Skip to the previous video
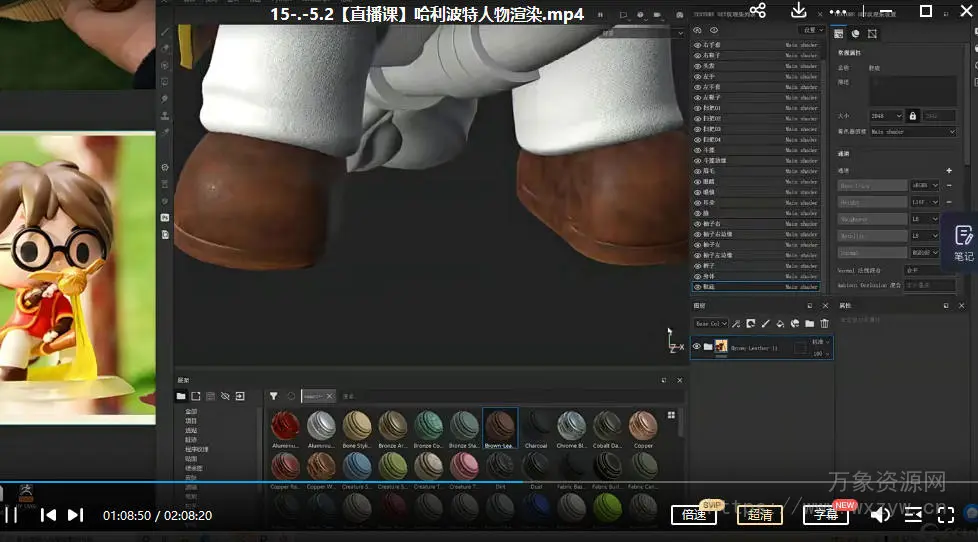 tap(47, 515)
